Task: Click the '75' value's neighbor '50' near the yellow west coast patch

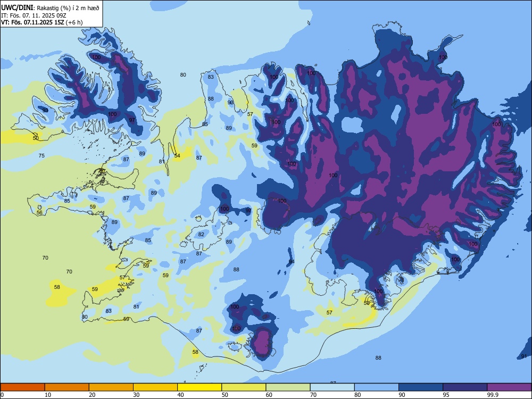Action: tap(36, 138)
